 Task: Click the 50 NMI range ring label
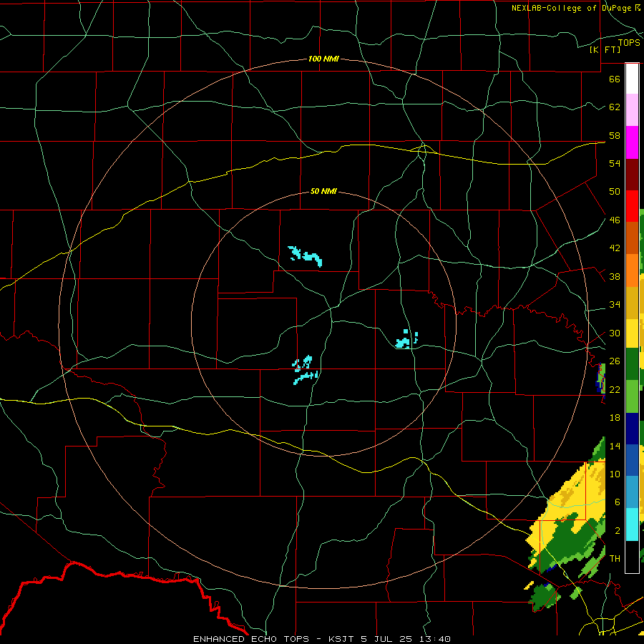click(x=323, y=191)
